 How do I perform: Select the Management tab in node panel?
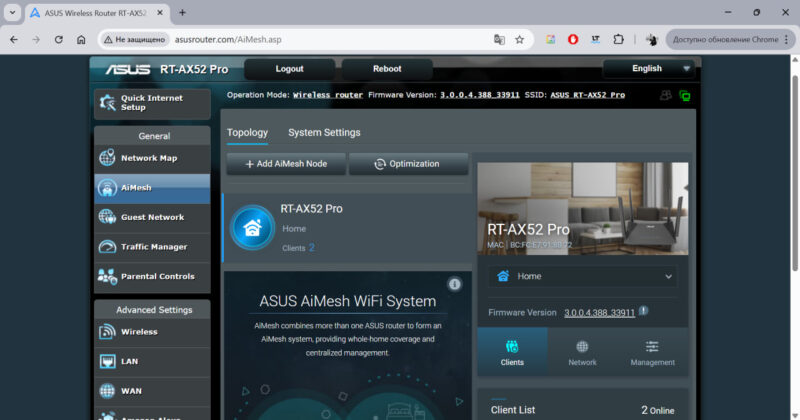(653, 352)
